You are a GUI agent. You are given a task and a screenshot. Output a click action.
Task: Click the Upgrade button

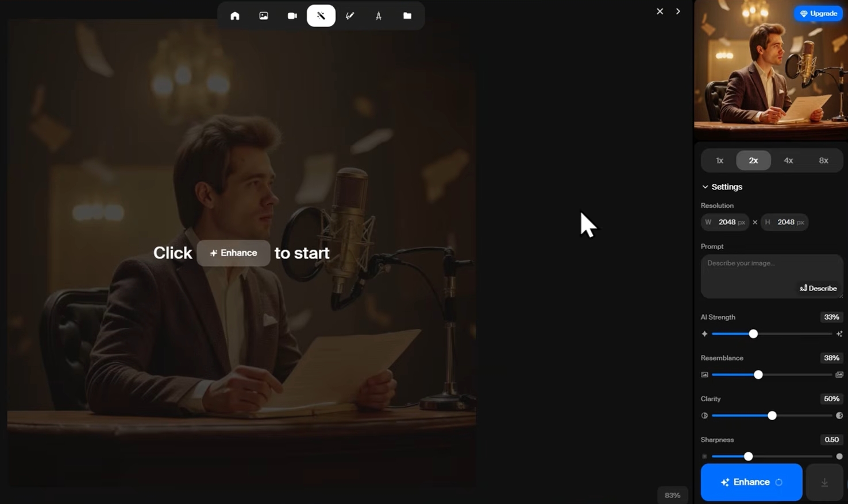pos(819,14)
